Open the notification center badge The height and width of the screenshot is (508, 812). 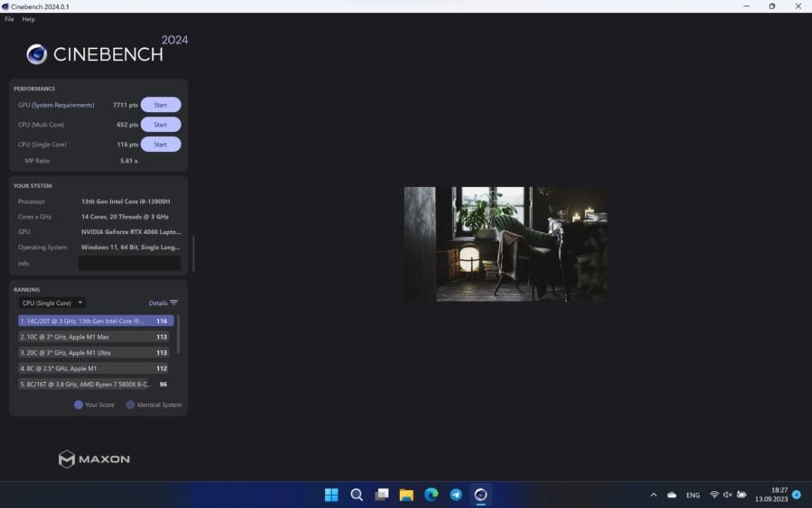point(797,494)
